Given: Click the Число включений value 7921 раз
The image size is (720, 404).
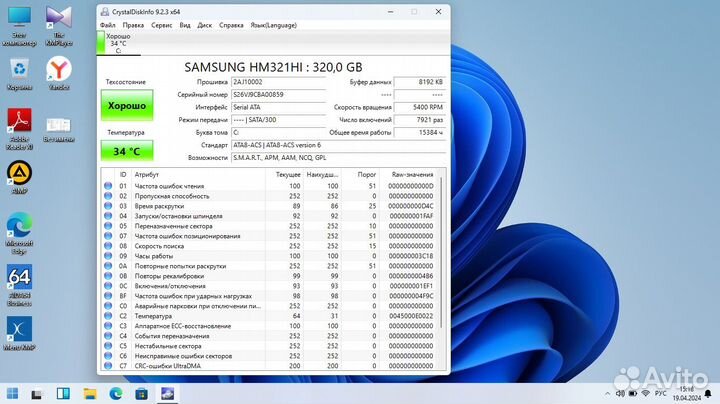Looking at the screenshot, I should [x=420, y=120].
